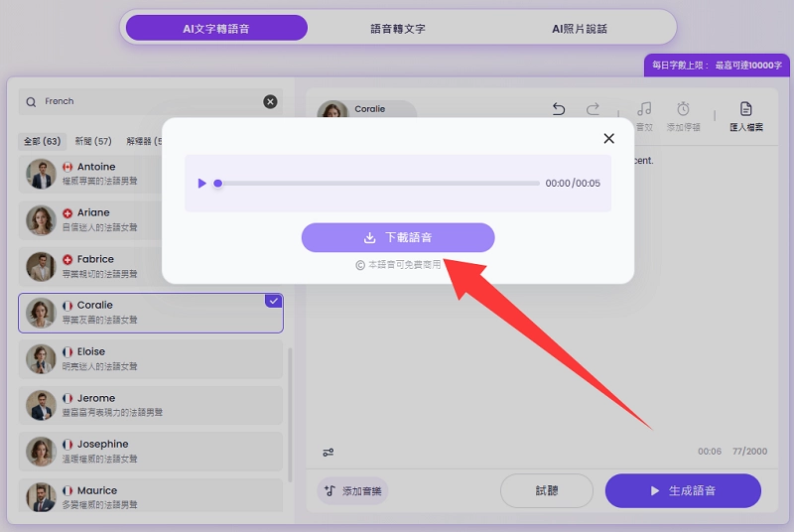This screenshot has height=532, width=794.
Task: Select the 全部 (63) filter tab
Action: coord(42,141)
